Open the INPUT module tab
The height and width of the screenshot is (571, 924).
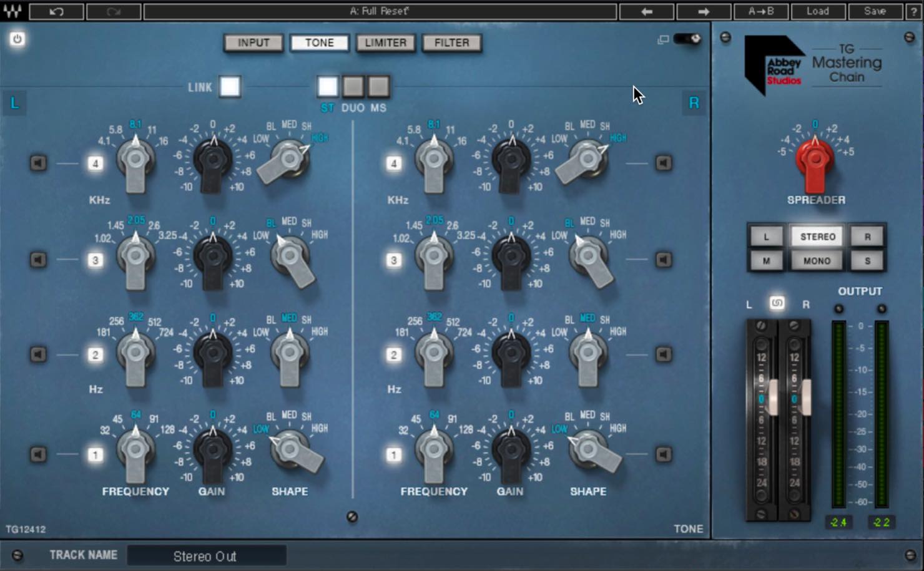(253, 43)
